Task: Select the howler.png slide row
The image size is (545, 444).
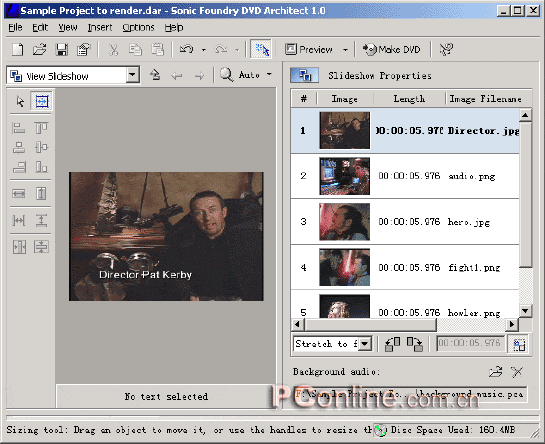Action: click(x=405, y=305)
